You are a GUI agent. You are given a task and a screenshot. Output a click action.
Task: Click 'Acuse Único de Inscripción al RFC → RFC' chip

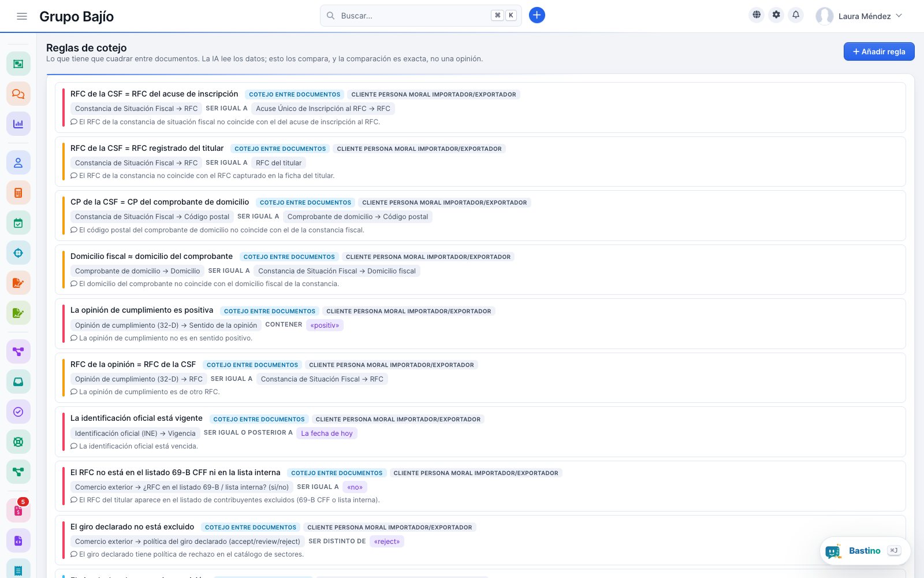(323, 108)
